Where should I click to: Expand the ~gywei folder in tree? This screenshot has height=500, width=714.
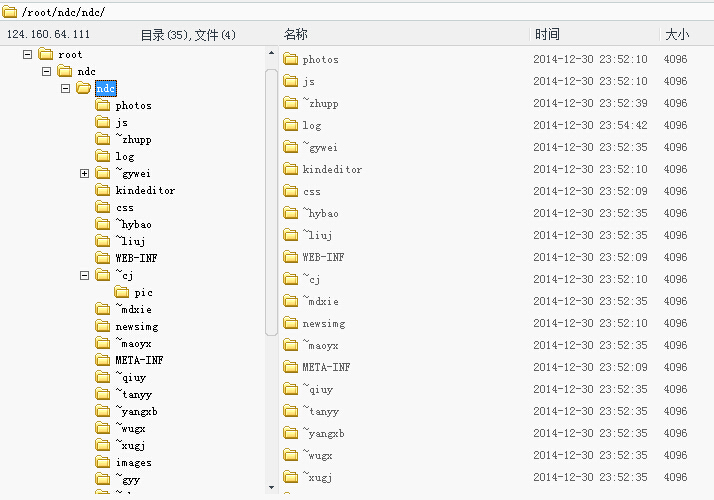[x=84, y=173]
